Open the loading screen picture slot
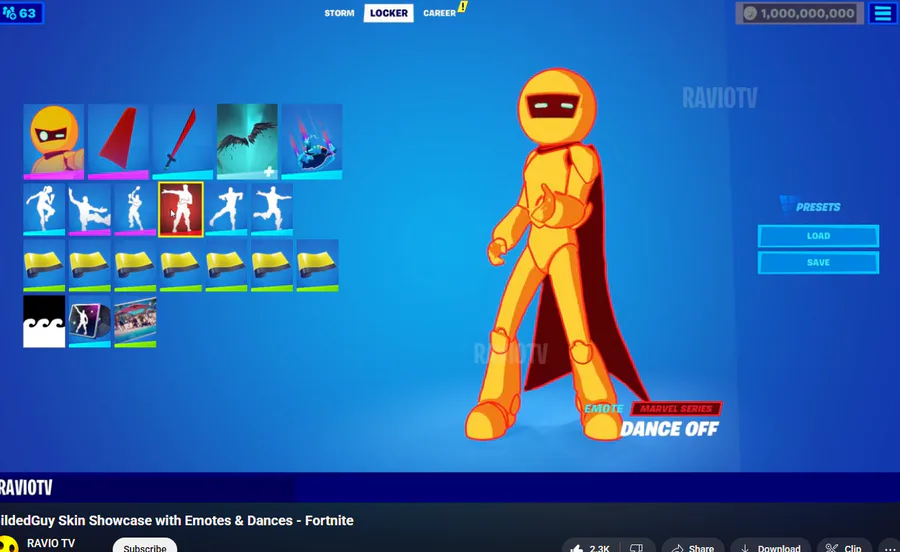Screen dimensions: 900x552 coord(135,321)
